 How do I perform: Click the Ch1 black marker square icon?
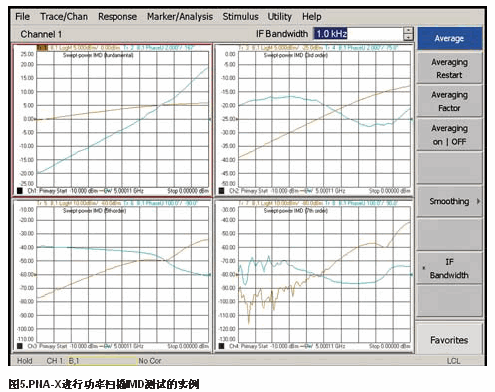tap(20, 191)
